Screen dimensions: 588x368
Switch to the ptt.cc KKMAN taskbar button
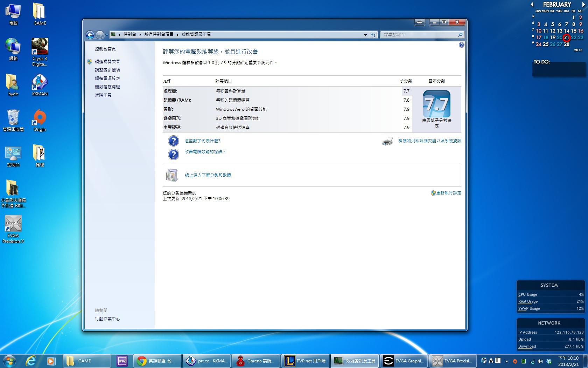[207, 361]
